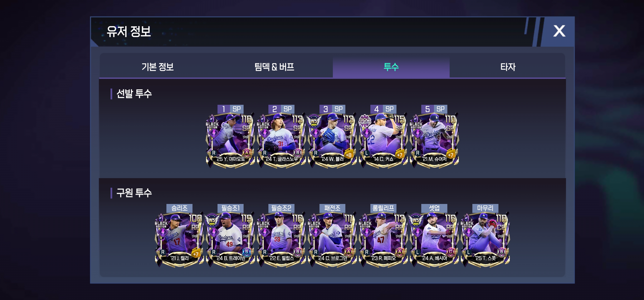The height and width of the screenshot is (300, 644).
Task: Open the '25 Y. 야마모토 starter card
Action: (x=230, y=140)
